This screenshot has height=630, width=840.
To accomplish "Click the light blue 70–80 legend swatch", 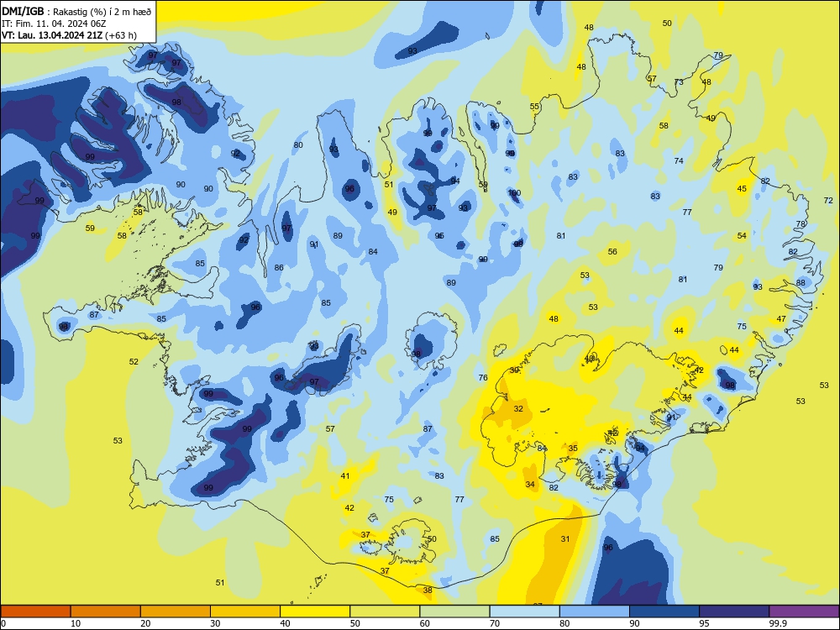I will tap(524, 612).
